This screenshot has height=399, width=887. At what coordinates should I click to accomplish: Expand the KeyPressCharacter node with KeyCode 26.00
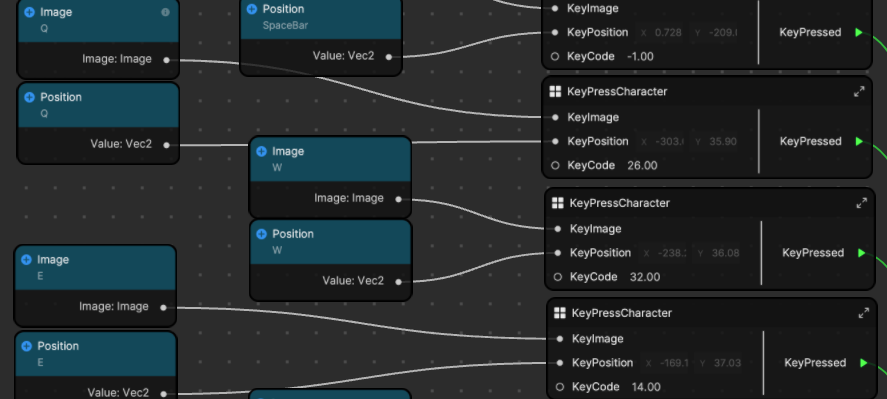point(859,92)
